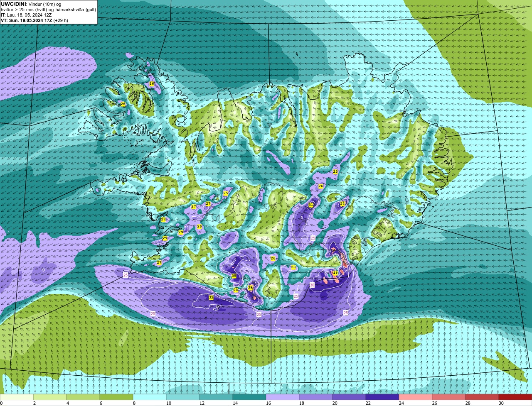The height and width of the screenshot is (406, 532).
Task: Click the yellow 35 gust label
Action: click(x=234, y=276)
